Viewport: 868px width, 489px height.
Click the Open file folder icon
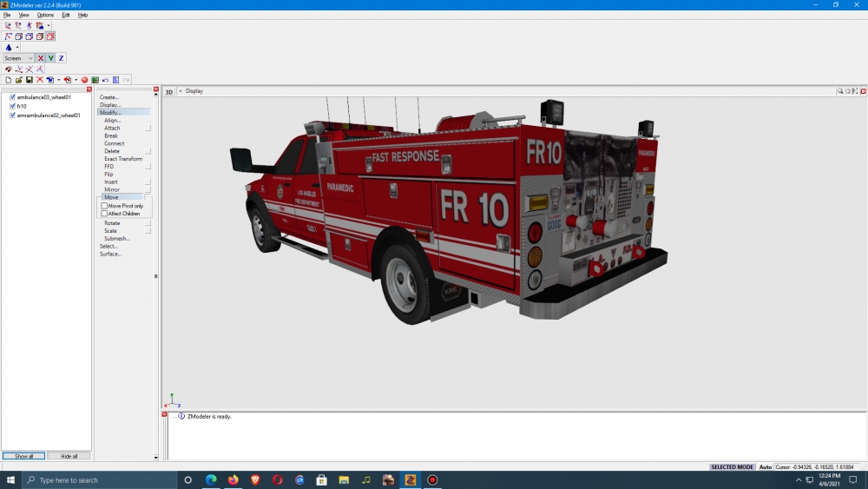tap(19, 80)
